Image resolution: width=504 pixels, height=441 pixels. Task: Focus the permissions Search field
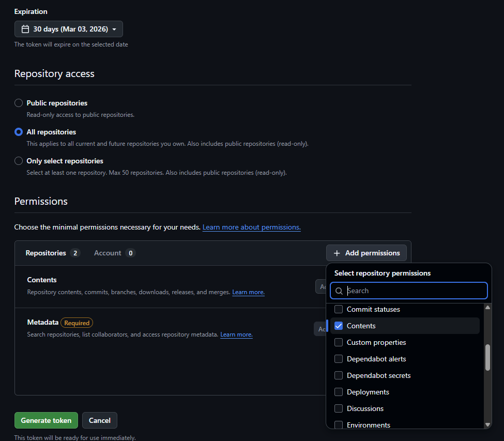click(x=408, y=291)
